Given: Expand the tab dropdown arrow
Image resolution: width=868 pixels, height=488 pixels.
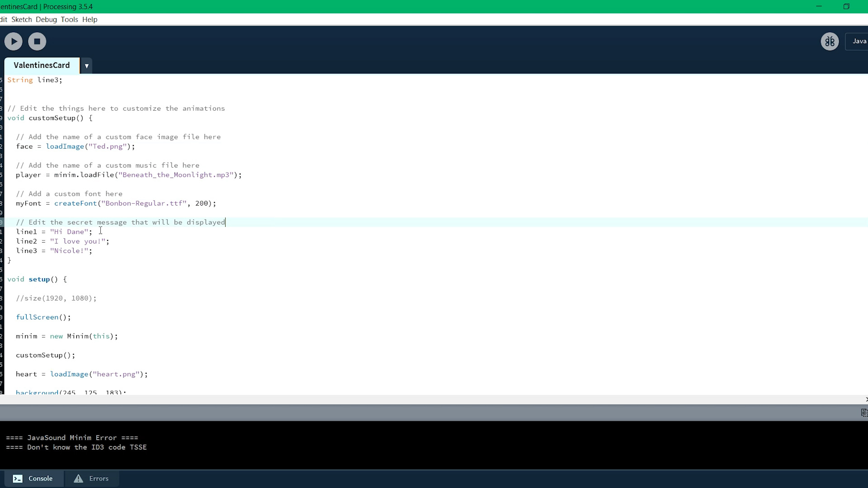Looking at the screenshot, I should click(86, 66).
